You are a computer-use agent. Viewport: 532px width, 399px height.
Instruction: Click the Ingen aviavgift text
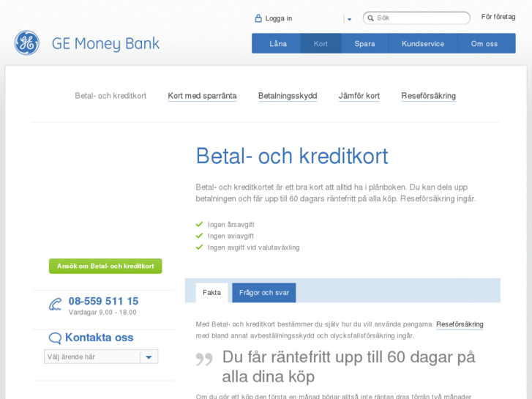tap(231, 236)
